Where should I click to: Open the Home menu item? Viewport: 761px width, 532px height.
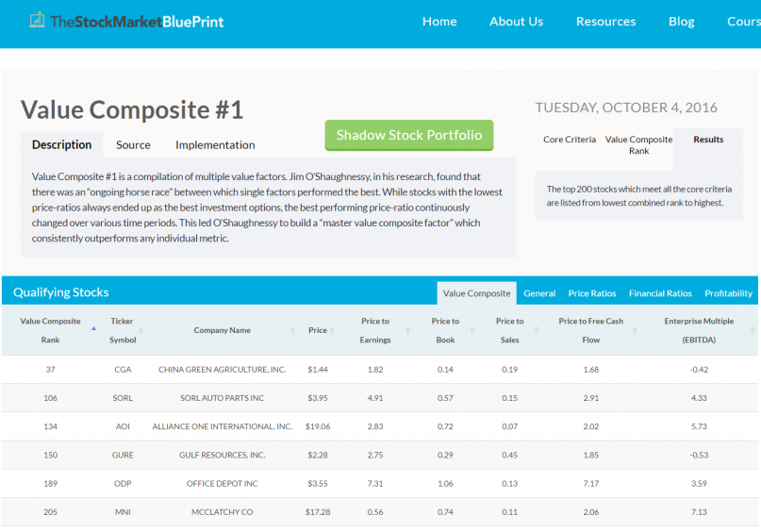click(x=439, y=22)
